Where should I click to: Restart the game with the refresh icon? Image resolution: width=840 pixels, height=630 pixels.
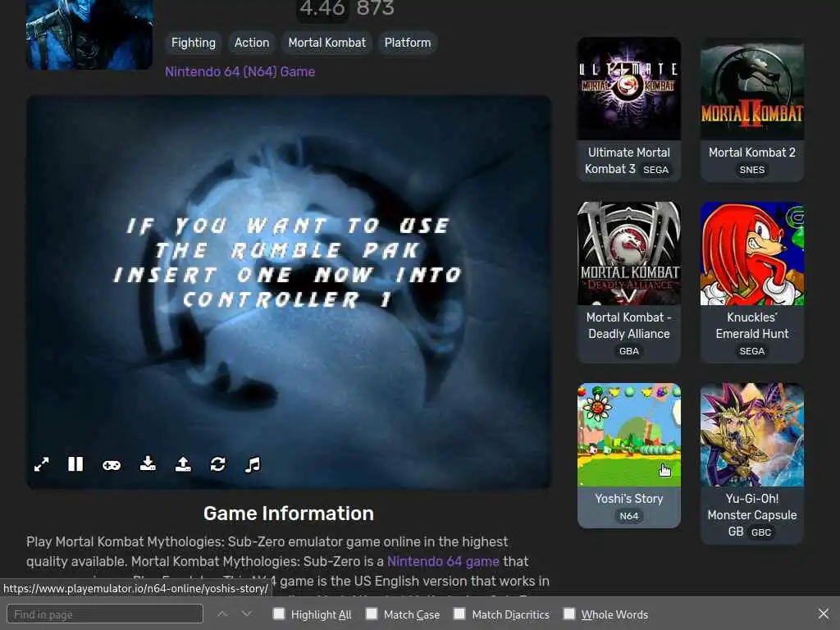point(217,464)
